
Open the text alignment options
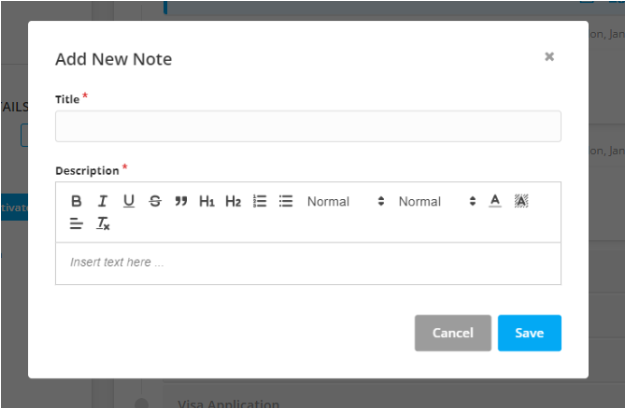click(x=76, y=223)
